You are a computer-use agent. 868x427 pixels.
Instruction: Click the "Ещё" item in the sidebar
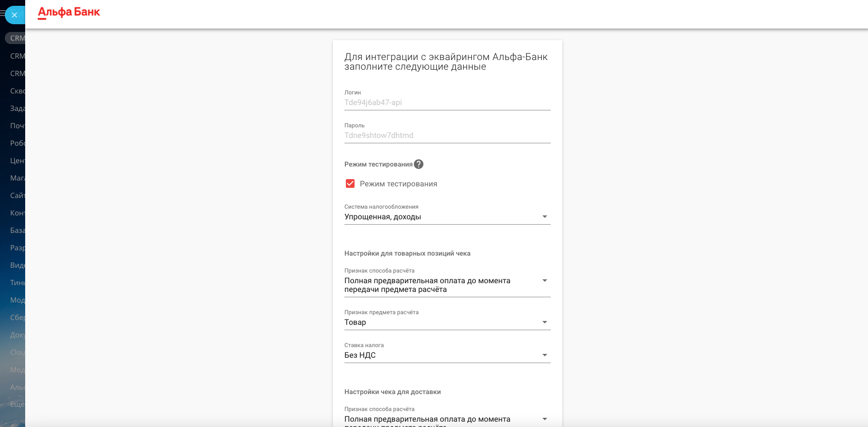click(x=17, y=404)
